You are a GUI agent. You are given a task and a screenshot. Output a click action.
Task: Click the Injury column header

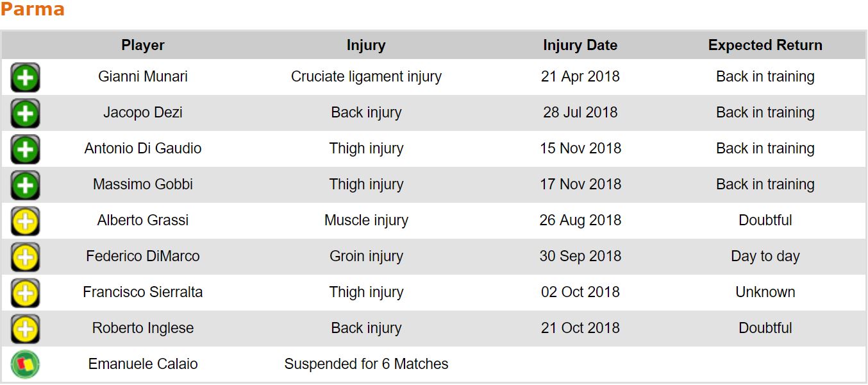366,46
